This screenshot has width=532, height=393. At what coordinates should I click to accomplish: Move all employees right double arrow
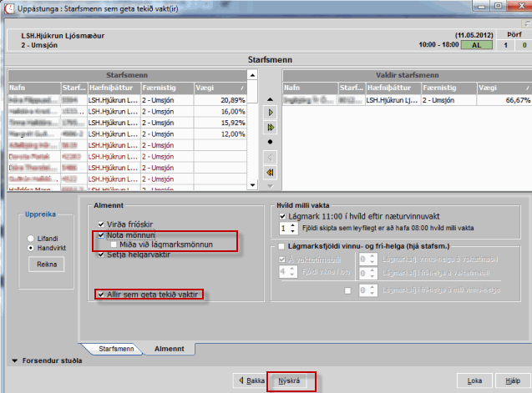[270, 128]
